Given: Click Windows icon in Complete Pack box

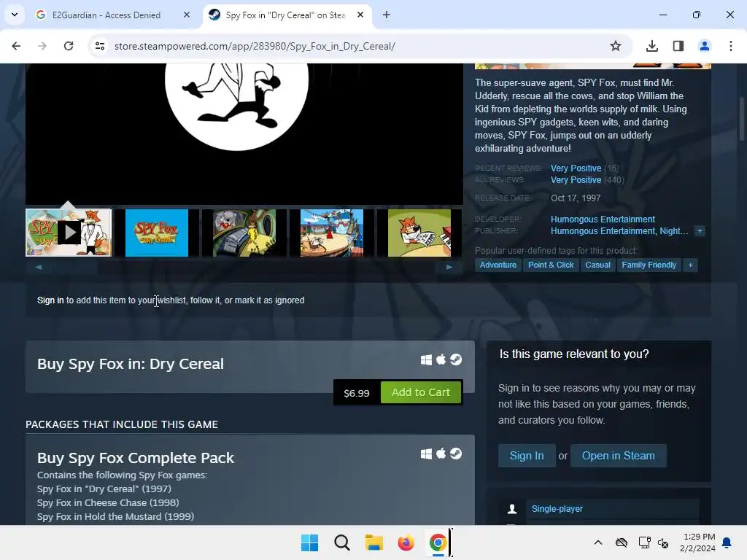Looking at the screenshot, I should [x=426, y=454].
